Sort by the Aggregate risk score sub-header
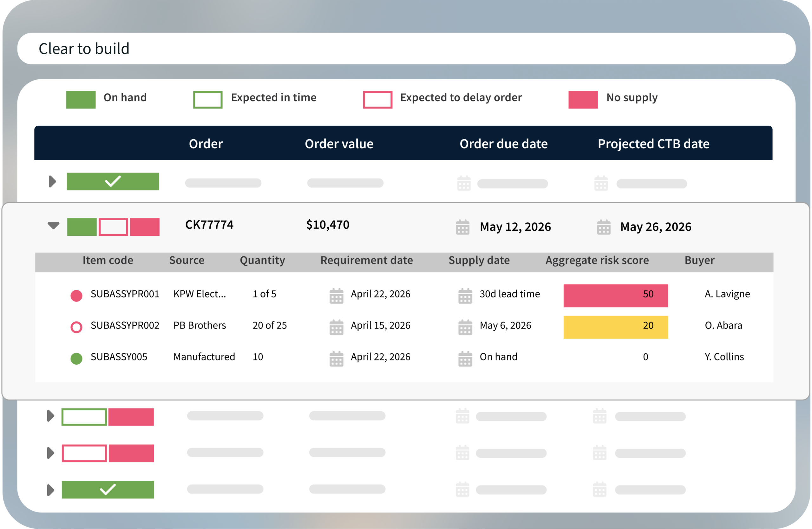812x529 pixels. click(x=597, y=261)
